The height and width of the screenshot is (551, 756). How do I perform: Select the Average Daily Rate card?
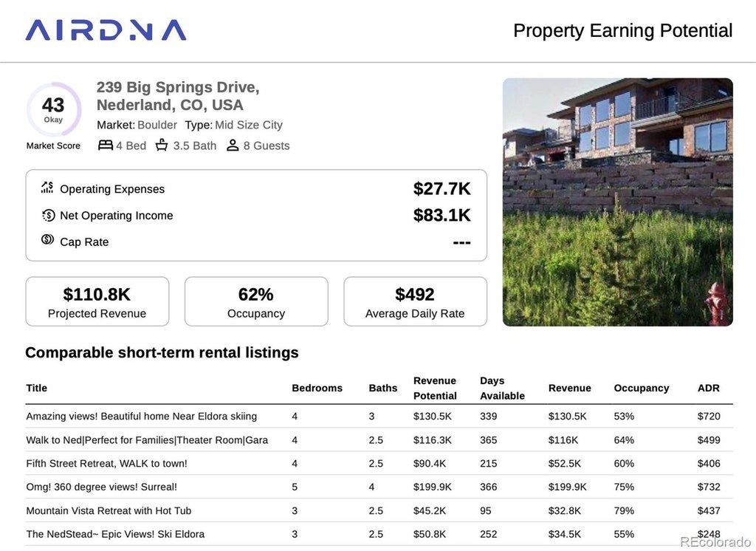[x=415, y=301]
